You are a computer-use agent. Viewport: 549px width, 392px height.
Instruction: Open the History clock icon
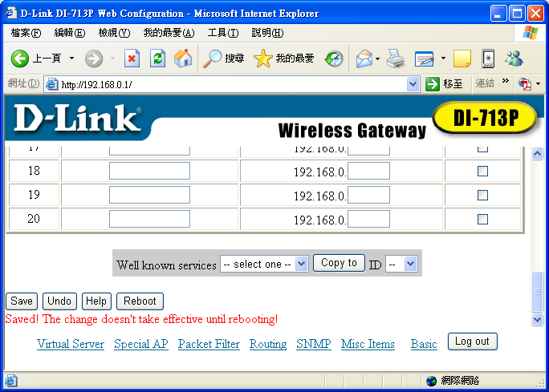[334, 59]
